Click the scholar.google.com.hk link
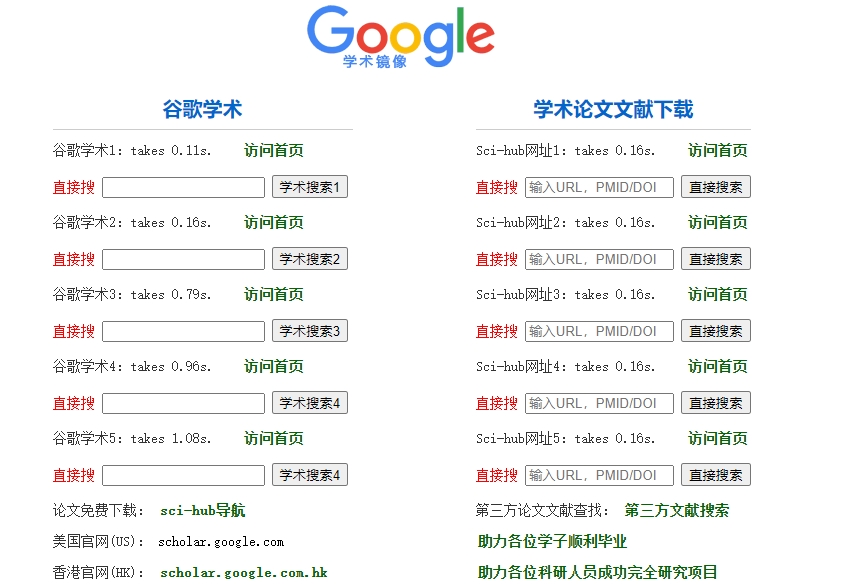 coord(243,573)
